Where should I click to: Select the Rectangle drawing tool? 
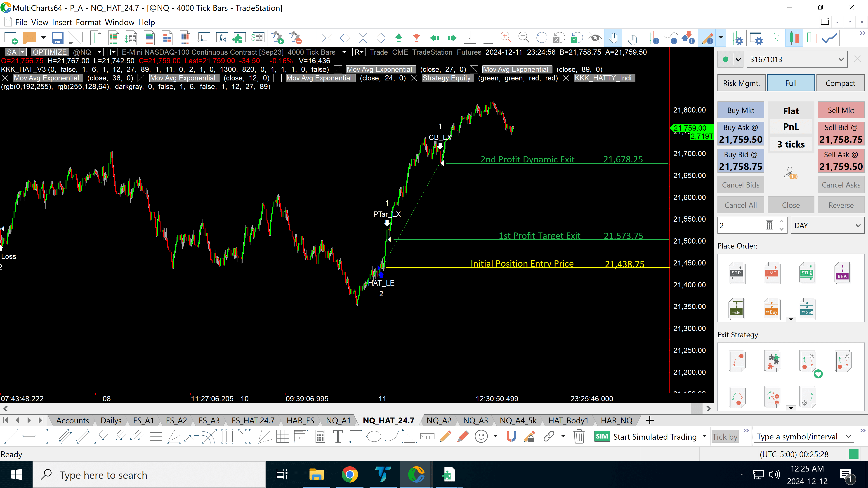(356, 436)
